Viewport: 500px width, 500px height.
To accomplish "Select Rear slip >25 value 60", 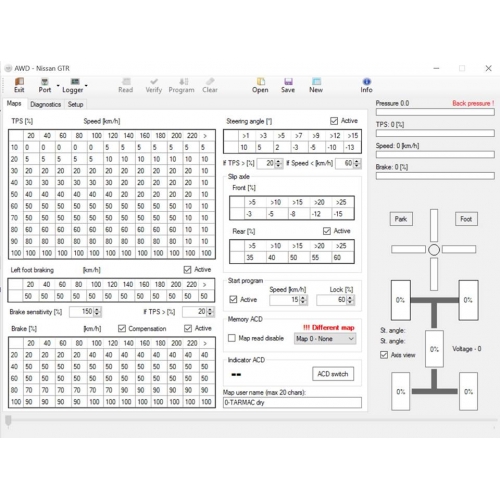I will point(342,258).
